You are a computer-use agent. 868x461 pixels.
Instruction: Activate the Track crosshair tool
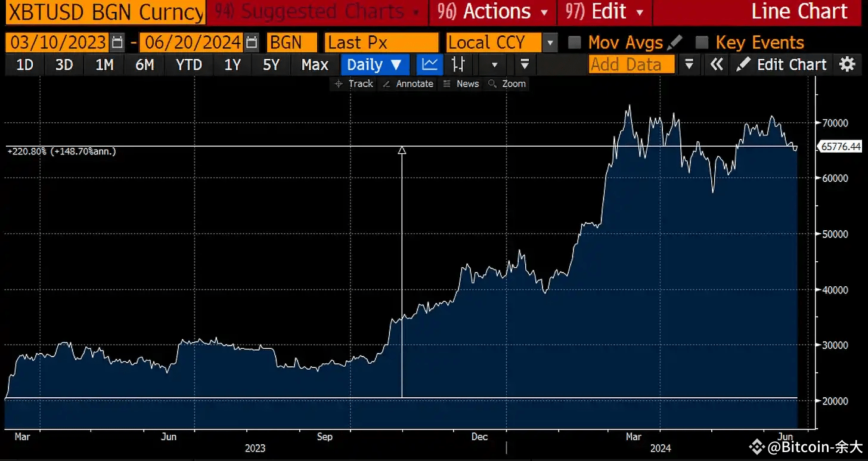[x=354, y=83]
